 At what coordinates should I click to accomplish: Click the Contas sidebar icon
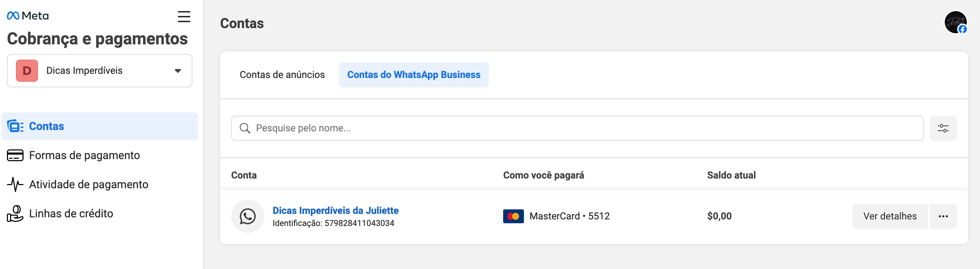pos(15,126)
